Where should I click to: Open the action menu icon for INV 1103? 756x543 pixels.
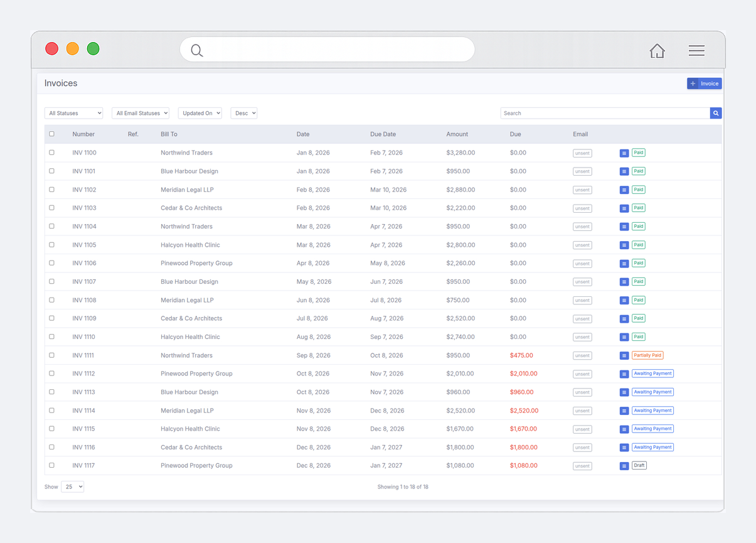[624, 208]
